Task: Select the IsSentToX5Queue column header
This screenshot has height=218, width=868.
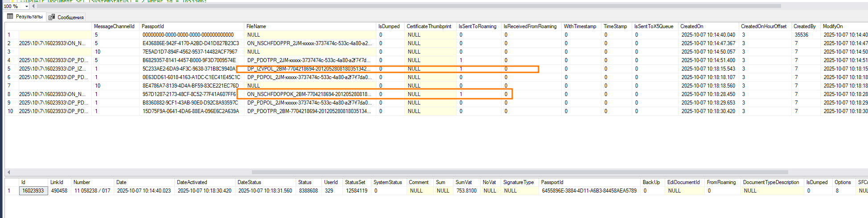Action: pyautogui.click(x=655, y=26)
